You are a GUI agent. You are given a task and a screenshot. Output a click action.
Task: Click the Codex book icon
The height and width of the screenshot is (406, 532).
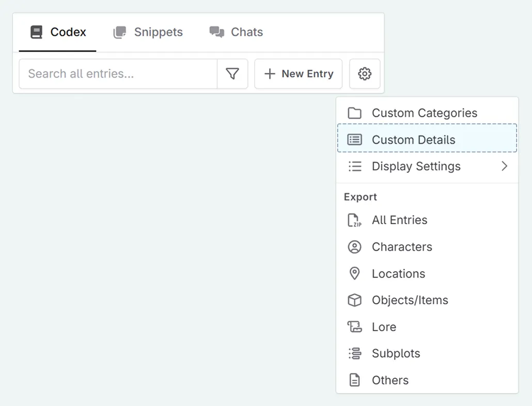tap(36, 32)
